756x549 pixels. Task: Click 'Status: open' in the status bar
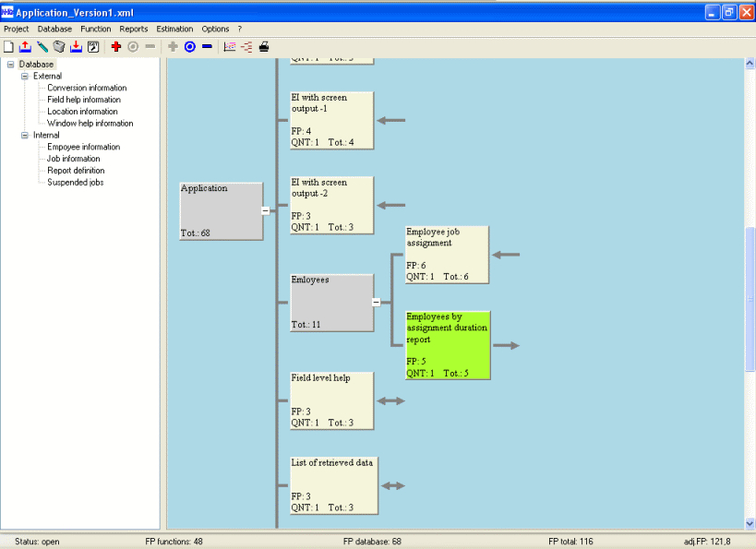point(37,542)
